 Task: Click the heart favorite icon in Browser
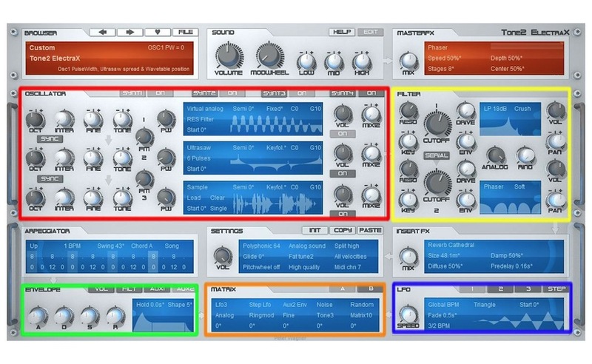(x=158, y=33)
